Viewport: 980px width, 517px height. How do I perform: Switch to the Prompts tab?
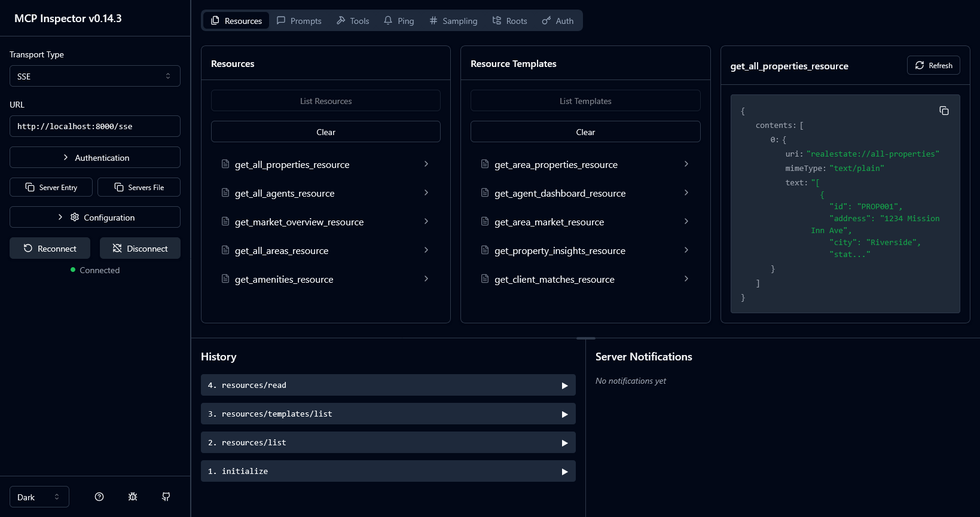click(x=299, y=21)
